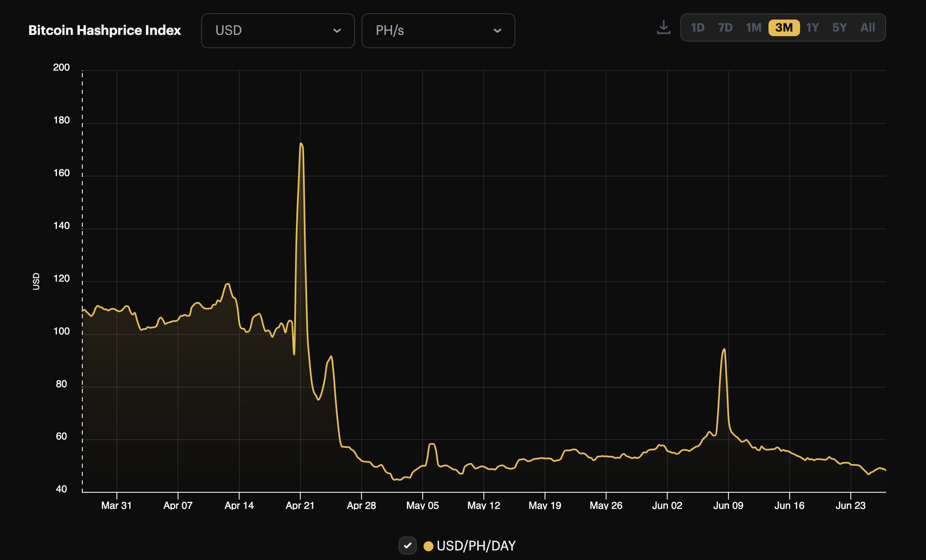Click the May 12 x-axis label
The width and height of the screenshot is (926, 560).
click(x=484, y=506)
